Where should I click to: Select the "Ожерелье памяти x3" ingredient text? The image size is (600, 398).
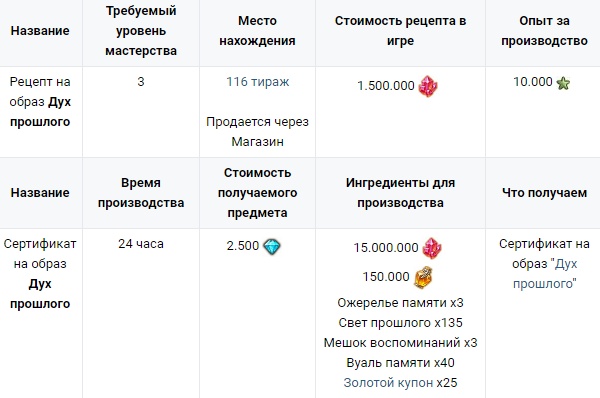click(400, 303)
